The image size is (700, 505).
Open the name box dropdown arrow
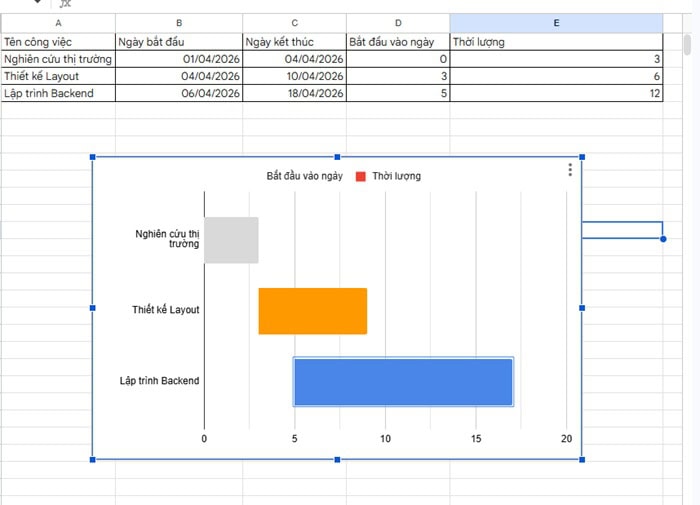pyautogui.click(x=38, y=3)
